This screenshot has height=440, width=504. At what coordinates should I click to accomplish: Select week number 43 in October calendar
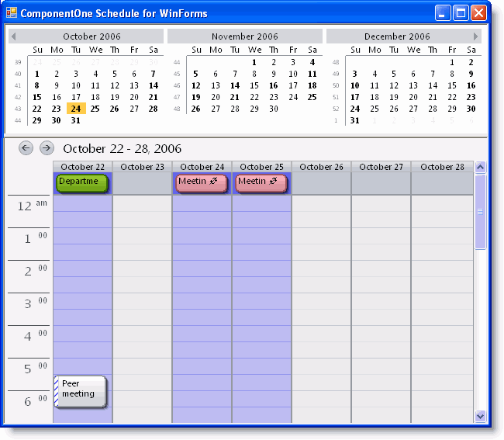[x=19, y=109]
